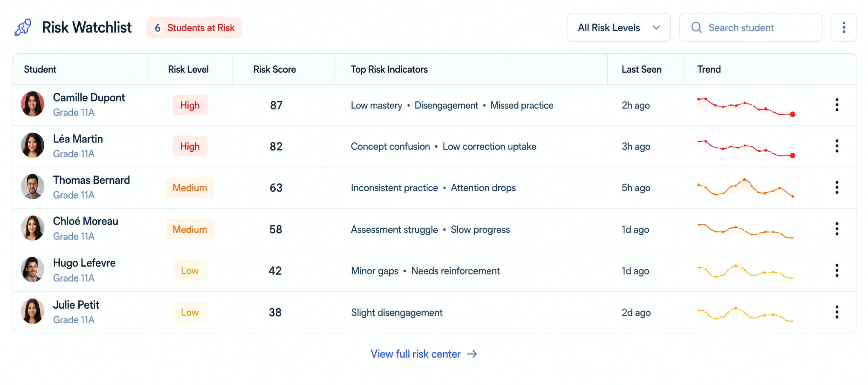Open View full risk center link

click(x=423, y=354)
